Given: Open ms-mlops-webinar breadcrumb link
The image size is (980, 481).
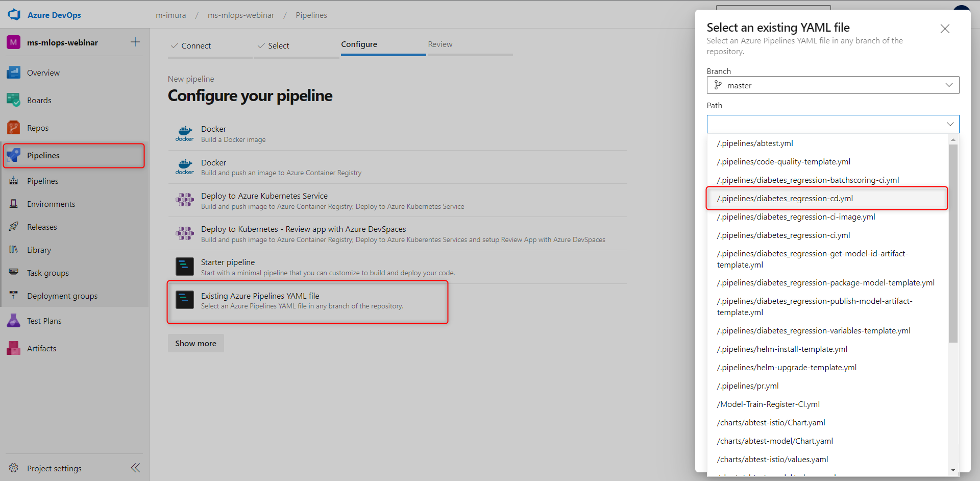Looking at the screenshot, I should point(241,15).
